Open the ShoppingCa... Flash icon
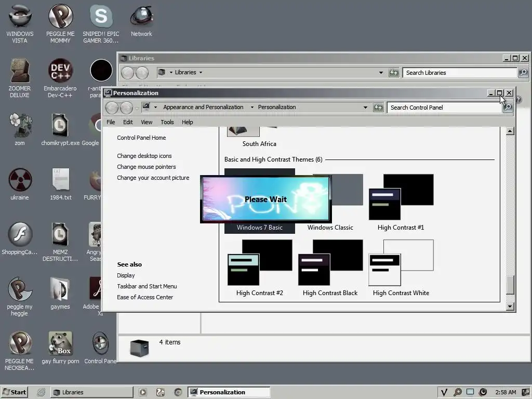This screenshot has width=532, height=399. click(x=20, y=238)
